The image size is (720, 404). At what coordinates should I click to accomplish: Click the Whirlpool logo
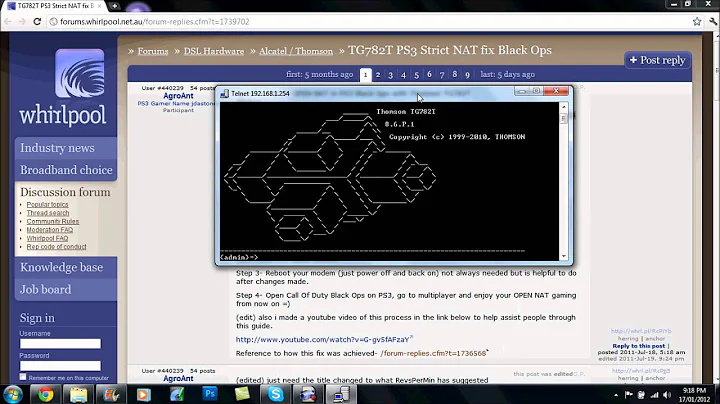tap(63, 87)
